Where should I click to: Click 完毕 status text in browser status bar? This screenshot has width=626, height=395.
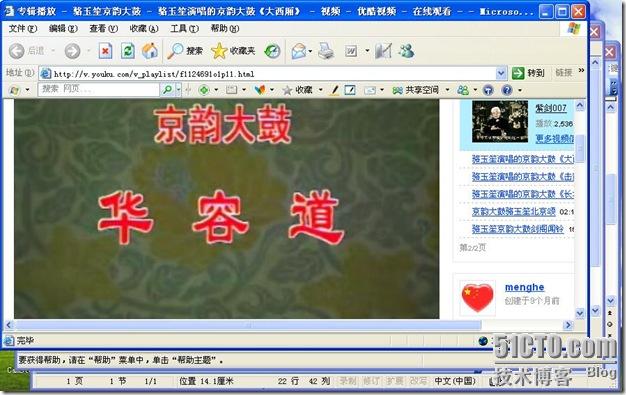tap(25, 340)
